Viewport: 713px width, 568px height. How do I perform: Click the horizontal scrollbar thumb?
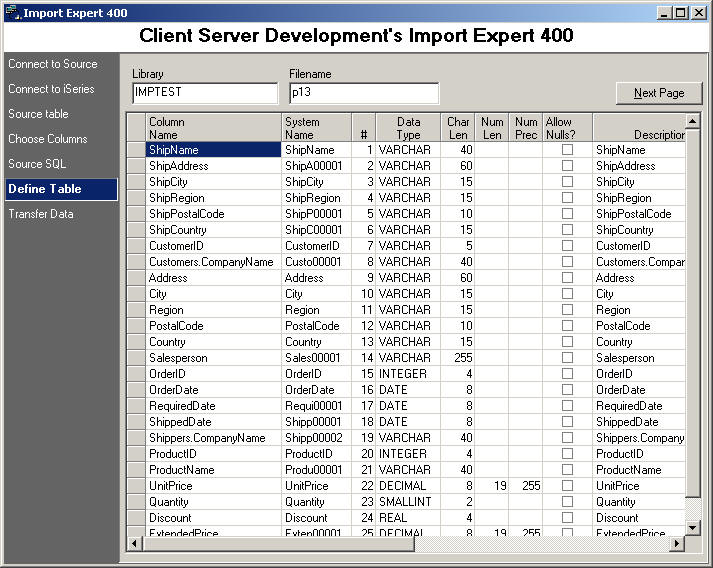[x=278, y=543]
